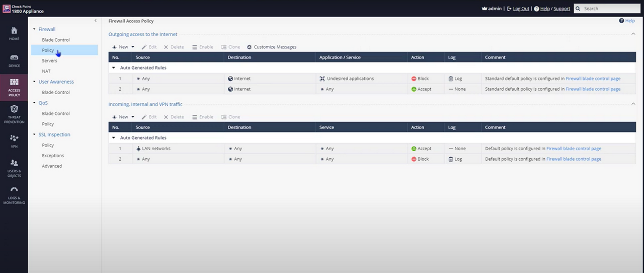Click Edit in outgoing rules toolbar
Screen dimensions: 644x273
(149, 47)
